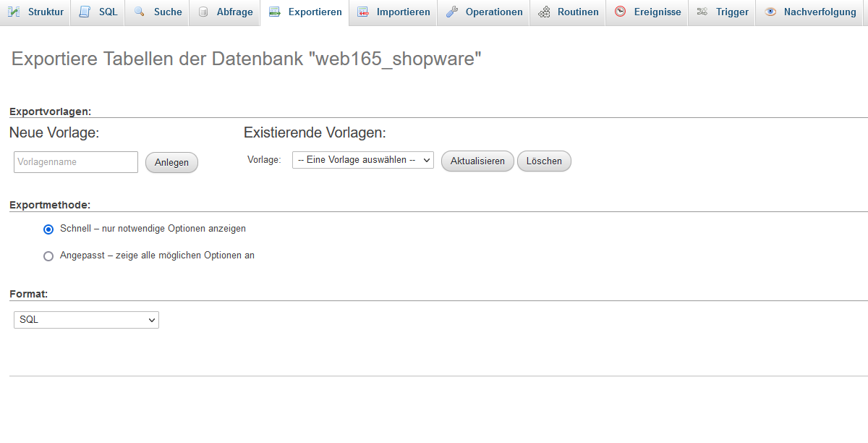The image size is (868, 443).
Task: Go to the Abfrage tab
Action: tap(224, 12)
